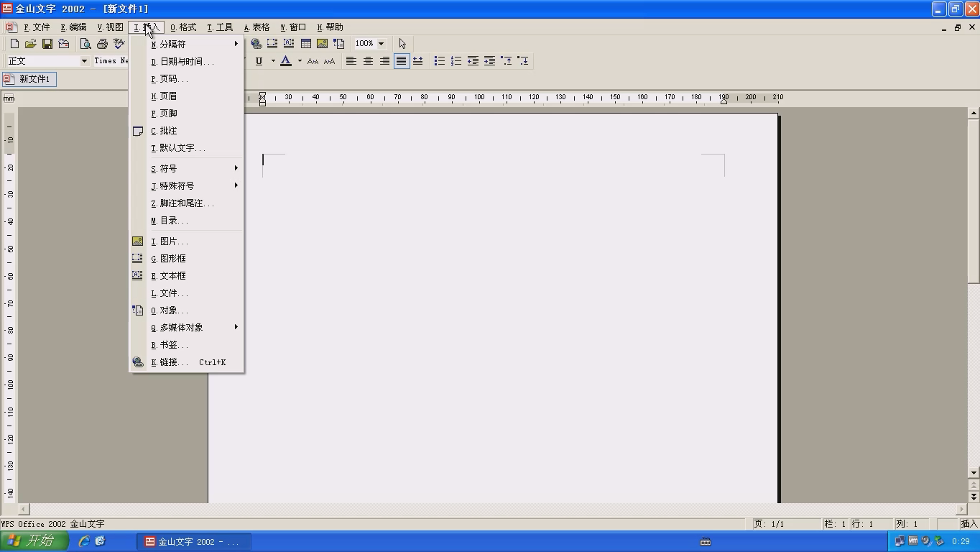The image size is (980, 552).
Task: Center-align the text
Action: click(368, 61)
